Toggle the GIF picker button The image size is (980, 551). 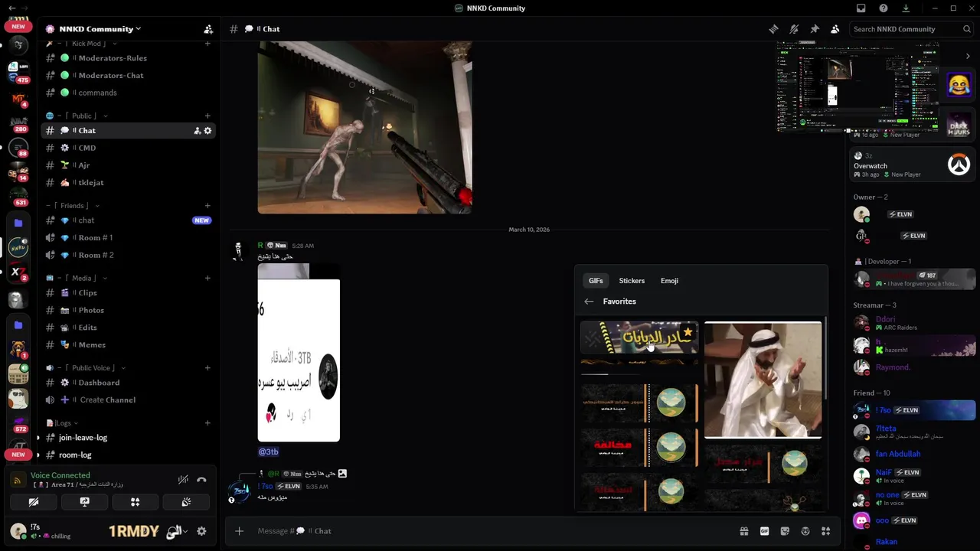[764, 531]
